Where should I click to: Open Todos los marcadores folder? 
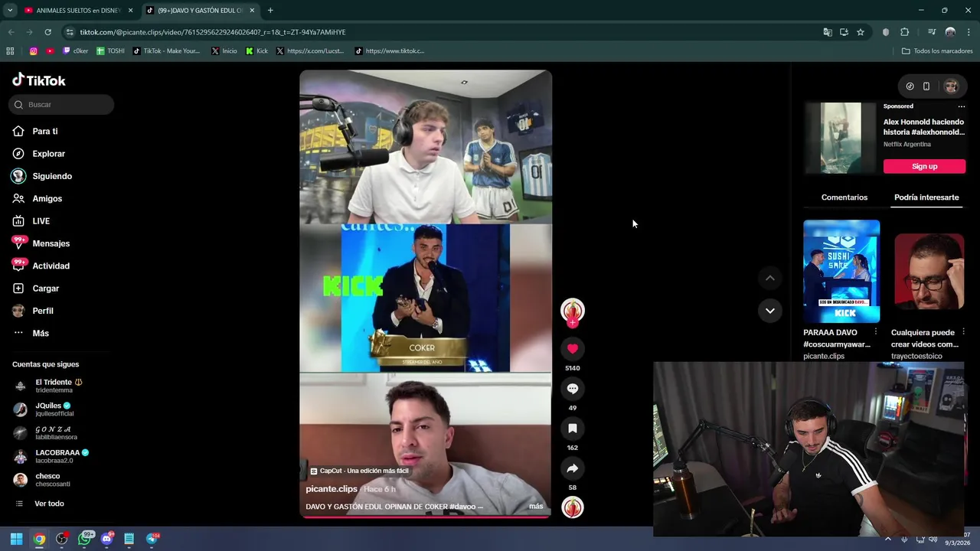937,51
